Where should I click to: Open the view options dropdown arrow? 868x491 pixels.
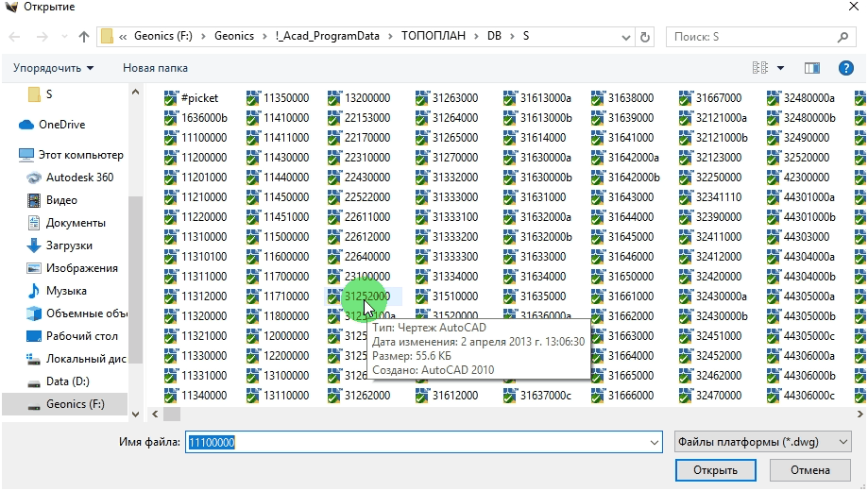point(780,68)
